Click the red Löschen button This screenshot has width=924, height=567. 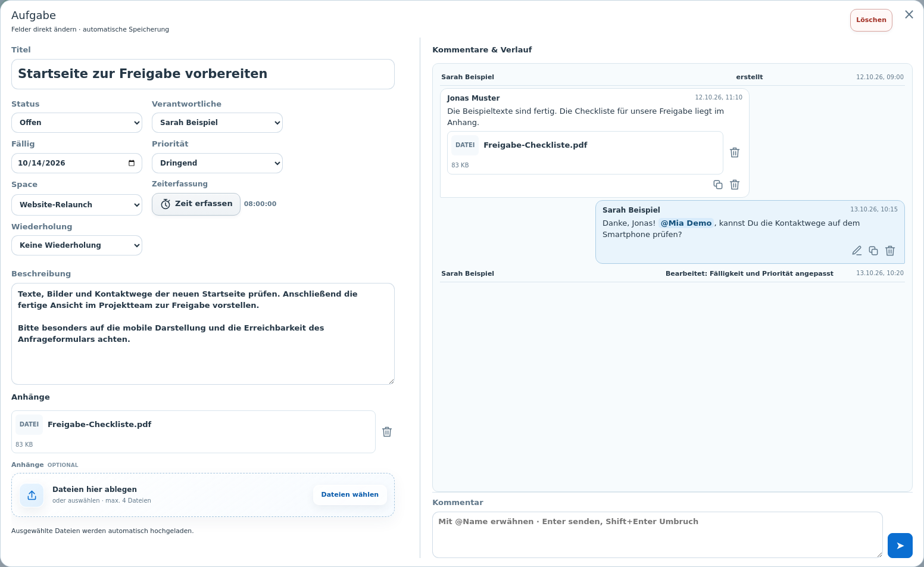871,20
